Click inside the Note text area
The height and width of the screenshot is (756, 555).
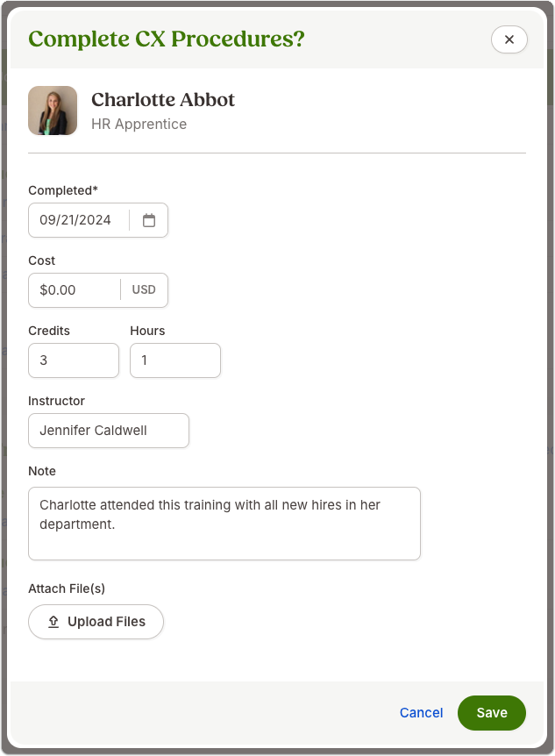(x=224, y=524)
